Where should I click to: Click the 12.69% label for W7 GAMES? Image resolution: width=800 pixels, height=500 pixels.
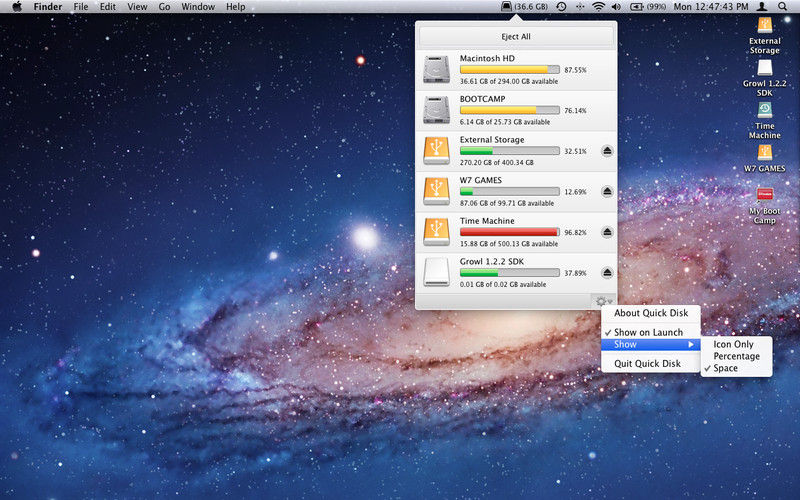coord(576,192)
